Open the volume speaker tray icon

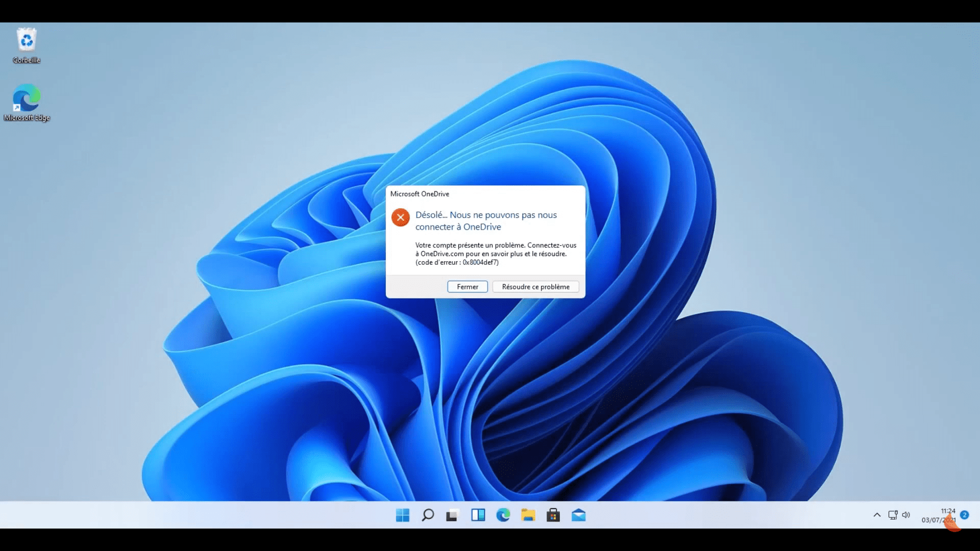point(906,515)
